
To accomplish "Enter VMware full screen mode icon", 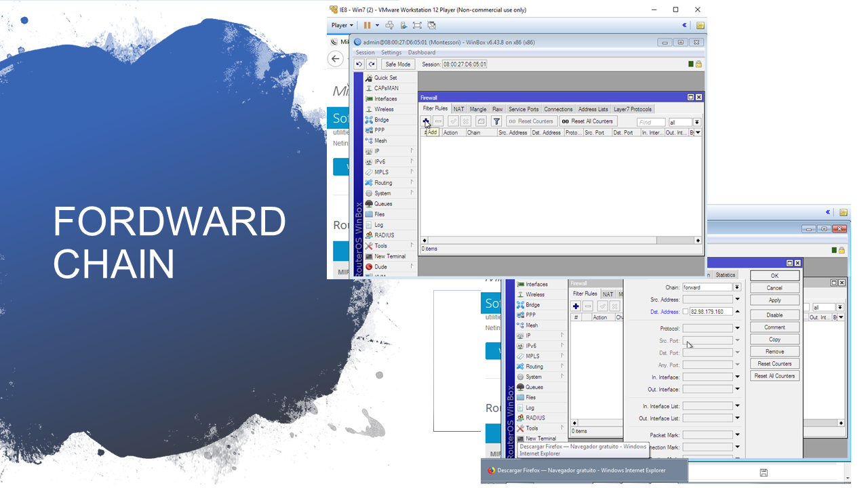I will pos(417,26).
